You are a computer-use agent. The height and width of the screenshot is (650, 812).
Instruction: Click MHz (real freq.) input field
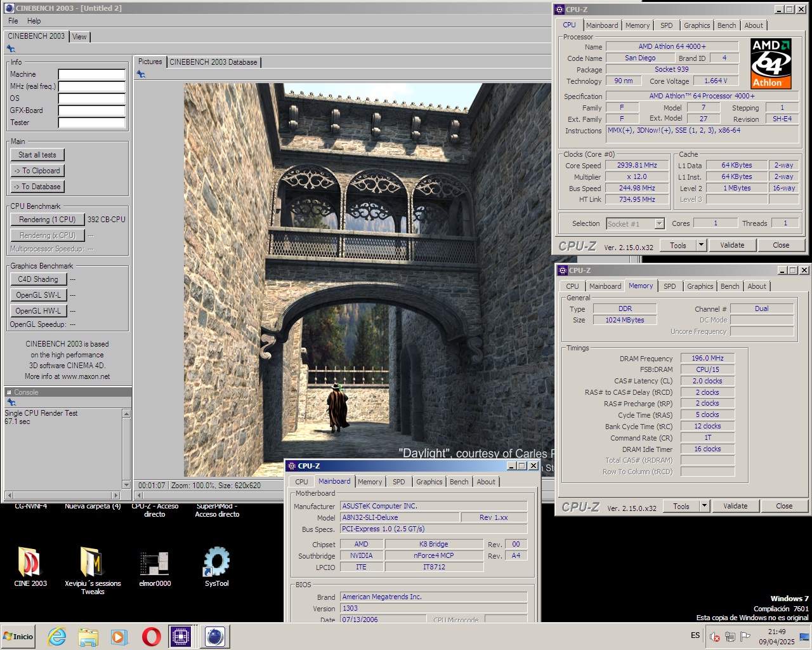click(91, 86)
